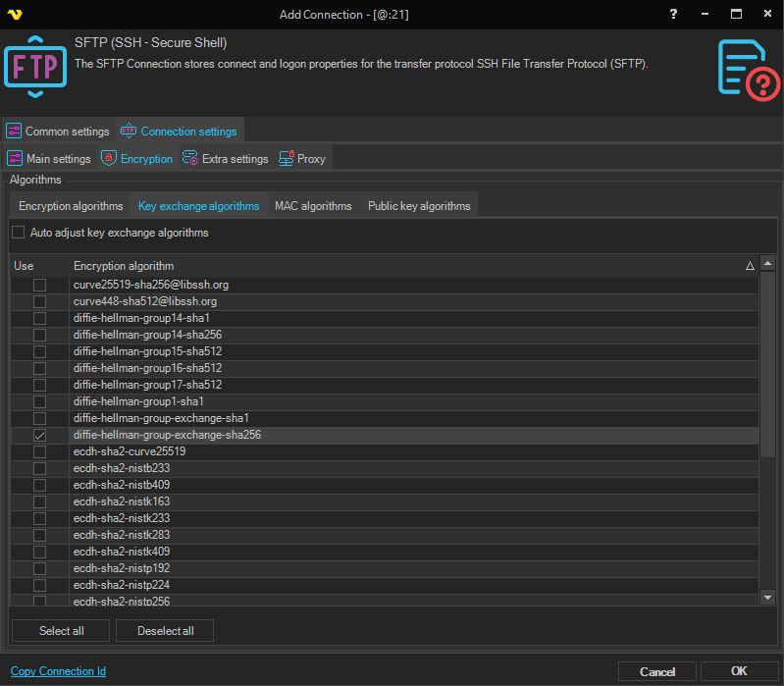Uncheck diffie-hellman-group-exchange-sha256 algorithm
Screen dimensions: 784x686
[39, 435]
